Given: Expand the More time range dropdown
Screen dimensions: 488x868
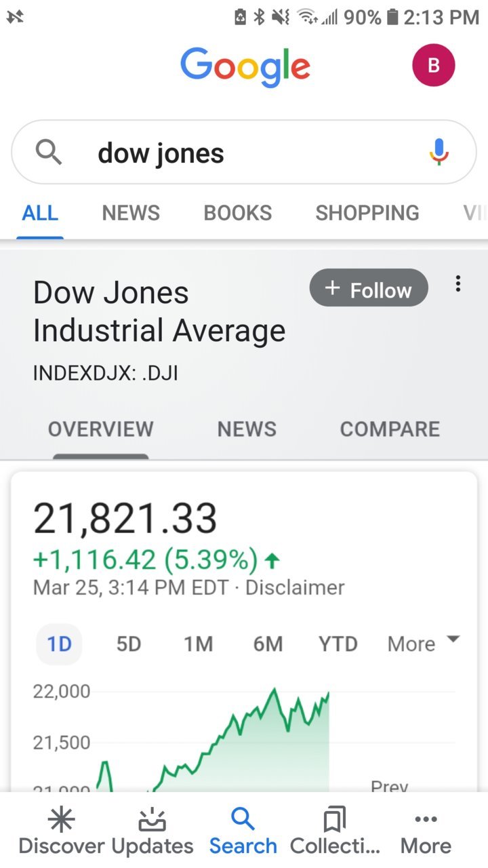Looking at the screenshot, I should pos(424,644).
